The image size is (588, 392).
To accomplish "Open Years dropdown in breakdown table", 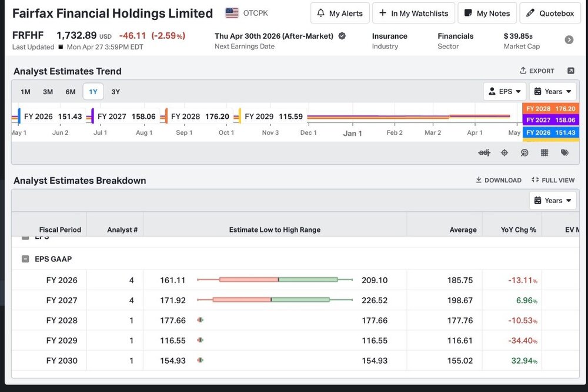I will (553, 201).
